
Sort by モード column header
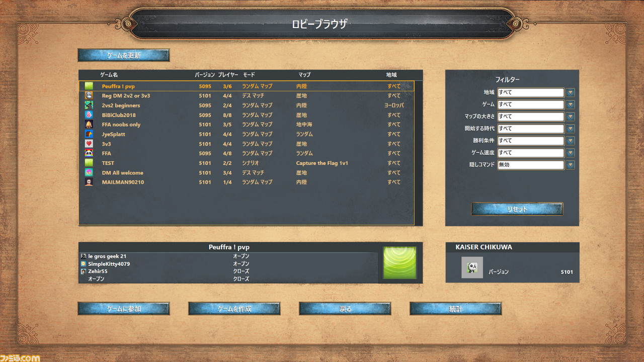coord(249,75)
